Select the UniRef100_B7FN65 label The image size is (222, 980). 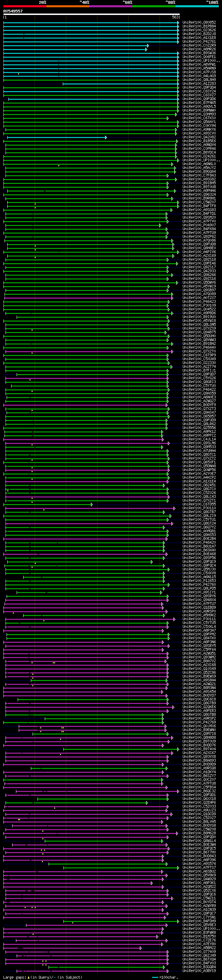[x=199, y=103]
